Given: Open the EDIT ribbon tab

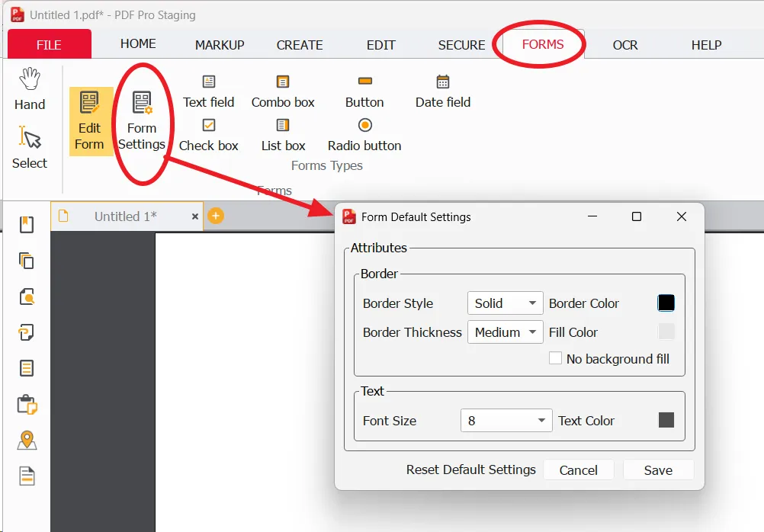Looking at the screenshot, I should point(381,45).
